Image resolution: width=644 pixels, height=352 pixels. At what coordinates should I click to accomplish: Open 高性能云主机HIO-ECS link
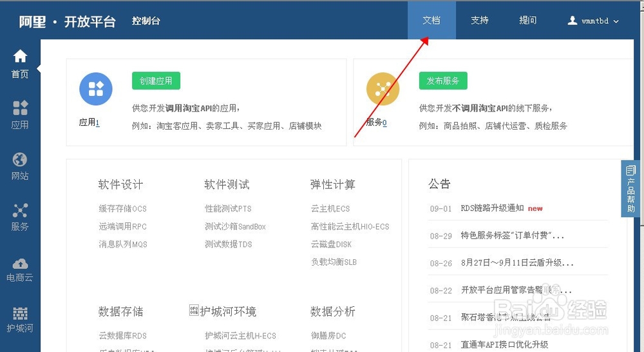click(x=350, y=226)
